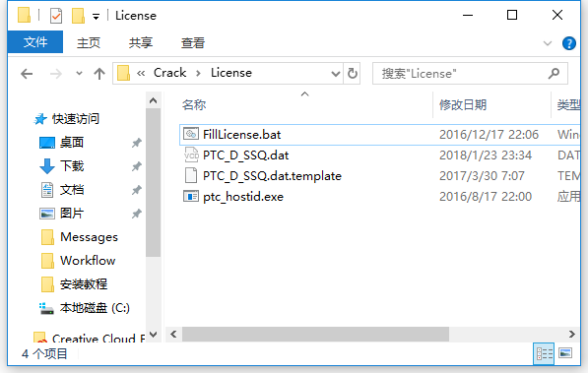
Task: Click the horizontal scrollbar right arrow
Action: click(x=571, y=334)
